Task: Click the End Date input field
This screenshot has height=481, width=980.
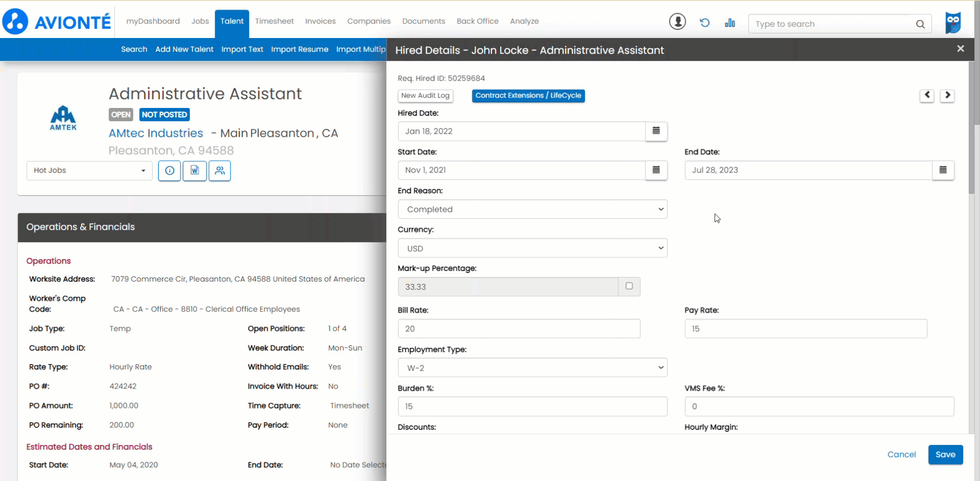Action: [808, 170]
